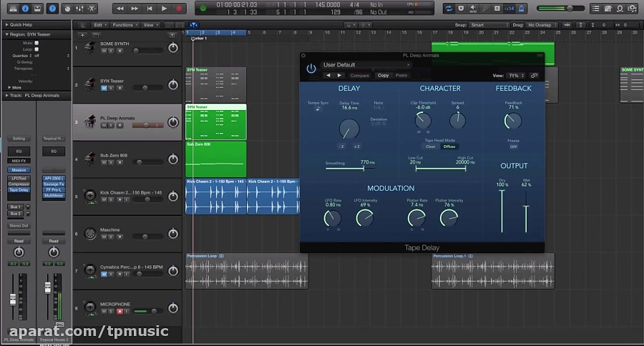Go to previous Tape Delay preset
Viewport: 644px width, 346px height.
328,76
